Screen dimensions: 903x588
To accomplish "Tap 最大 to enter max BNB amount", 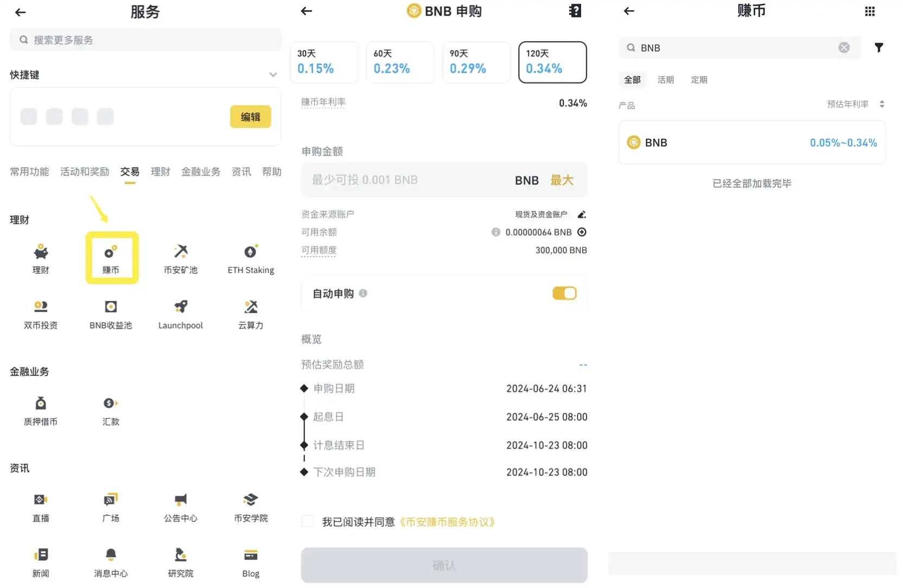I will pyautogui.click(x=563, y=180).
